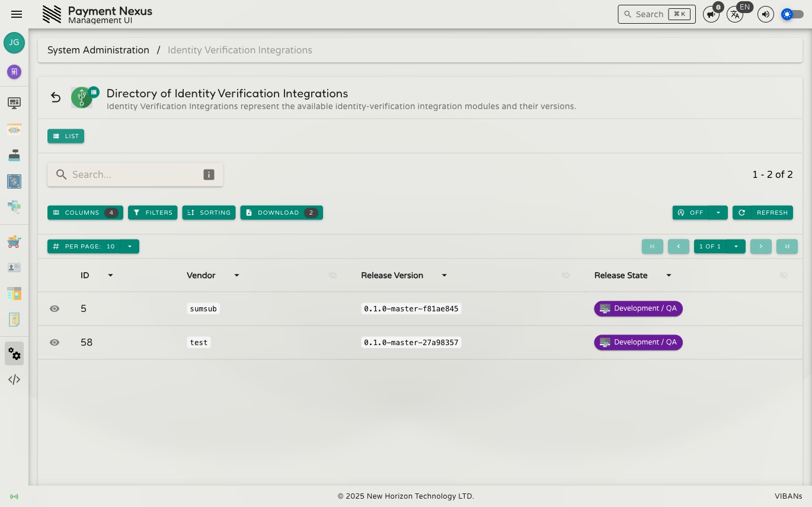The image size is (812, 507).
Task: Open the per page dropdown arrow
Action: click(x=130, y=246)
